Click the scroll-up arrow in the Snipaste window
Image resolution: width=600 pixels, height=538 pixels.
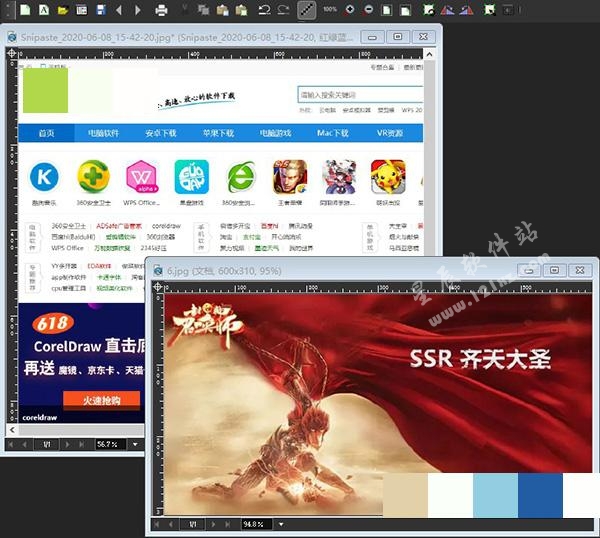(429, 54)
